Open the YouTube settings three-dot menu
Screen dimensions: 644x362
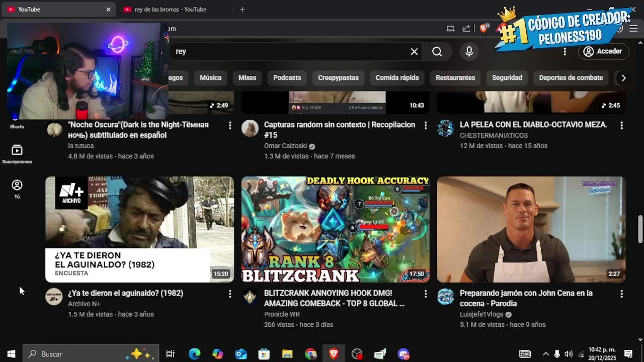click(565, 51)
